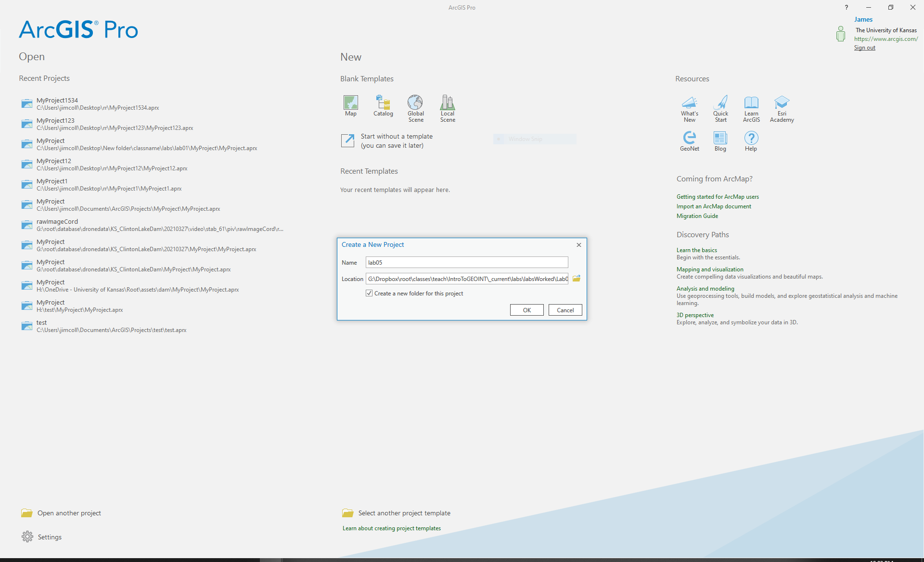Screen dimensions: 924x562
Task: Open the Settings label
Action: (50, 537)
